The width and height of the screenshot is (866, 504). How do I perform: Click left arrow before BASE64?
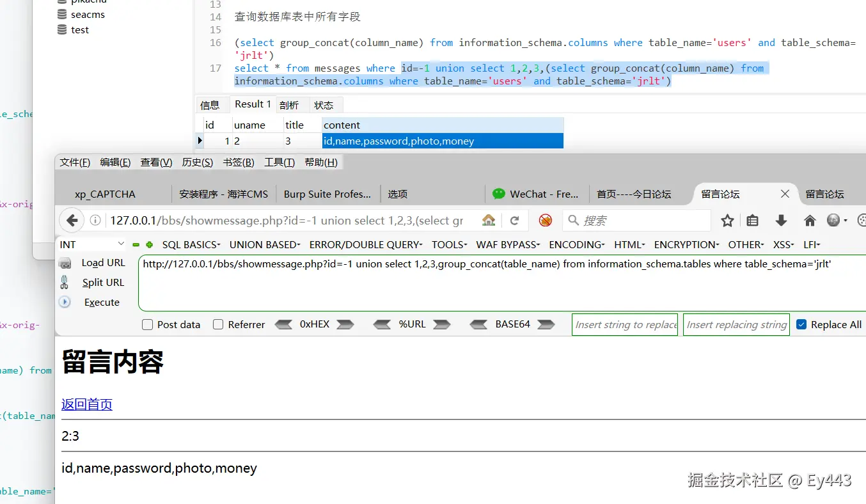coord(478,324)
